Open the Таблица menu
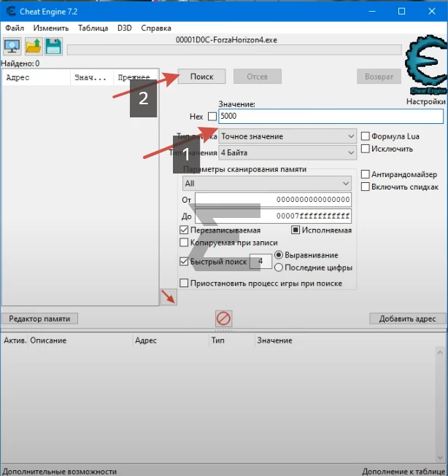Viewport: 448px width, 476px height. click(93, 28)
